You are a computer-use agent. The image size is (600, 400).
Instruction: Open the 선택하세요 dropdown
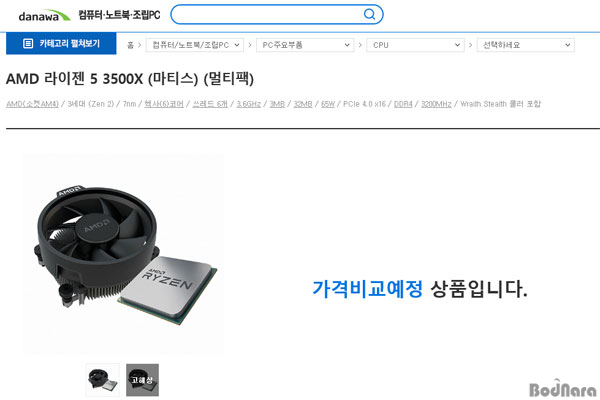(525, 45)
